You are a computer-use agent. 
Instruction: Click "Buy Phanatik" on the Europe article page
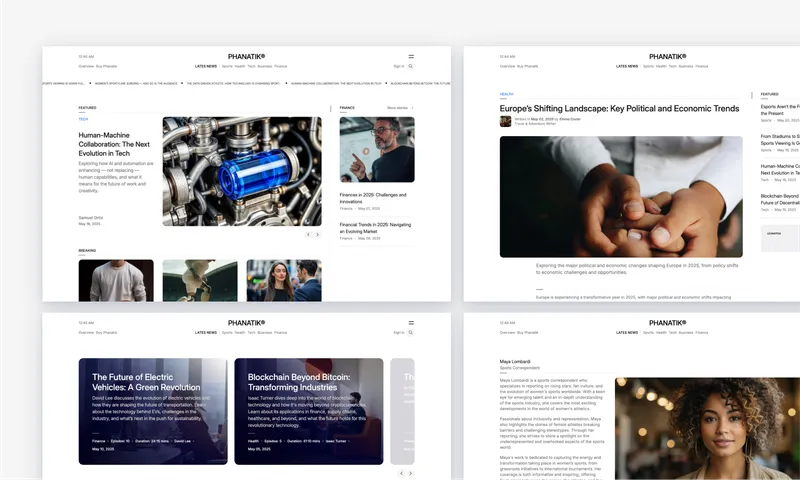tap(527, 66)
